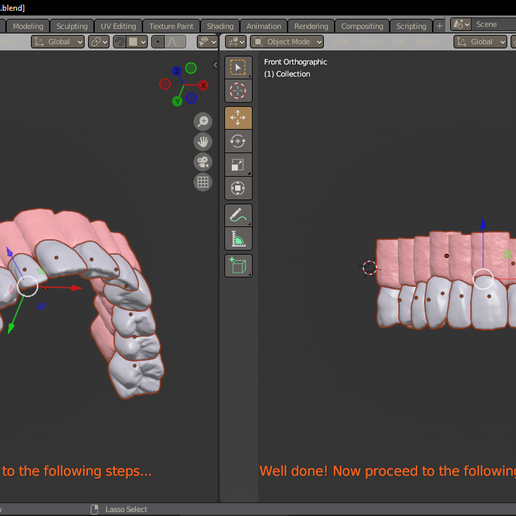
Task: Open the pivot point dropdown
Action: tap(99, 42)
